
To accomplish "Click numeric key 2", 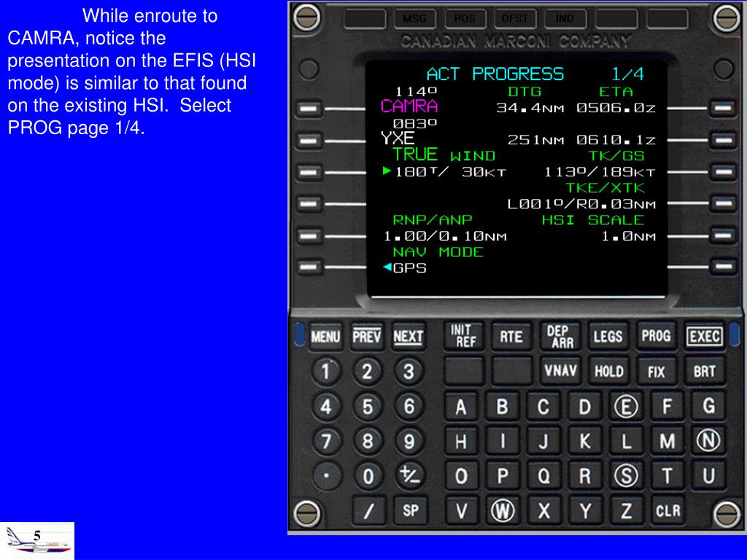I will point(367,371).
